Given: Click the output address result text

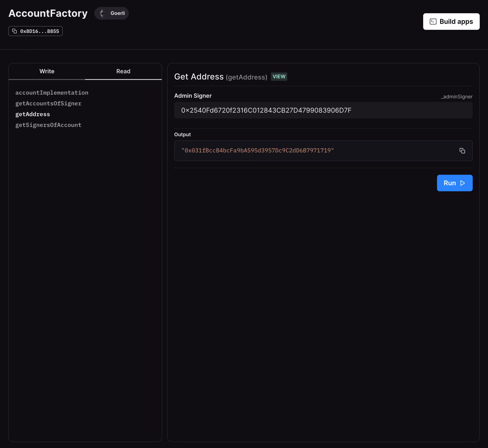Looking at the screenshot, I should coord(258,151).
